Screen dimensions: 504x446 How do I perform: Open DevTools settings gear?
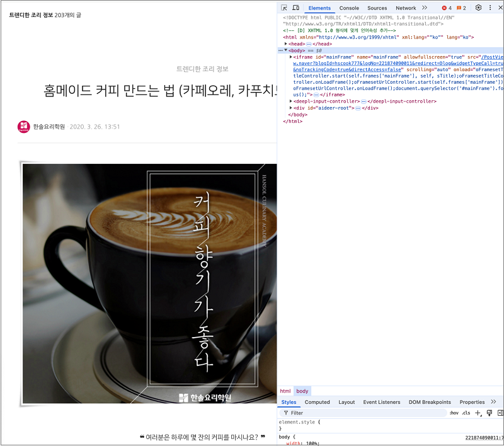click(478, 8)
